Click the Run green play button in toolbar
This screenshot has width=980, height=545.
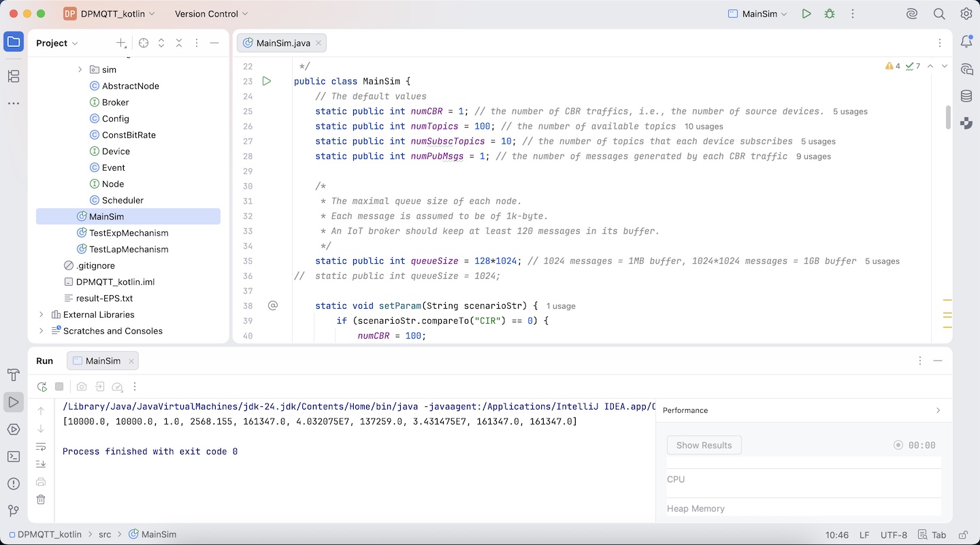coord(806,14)
